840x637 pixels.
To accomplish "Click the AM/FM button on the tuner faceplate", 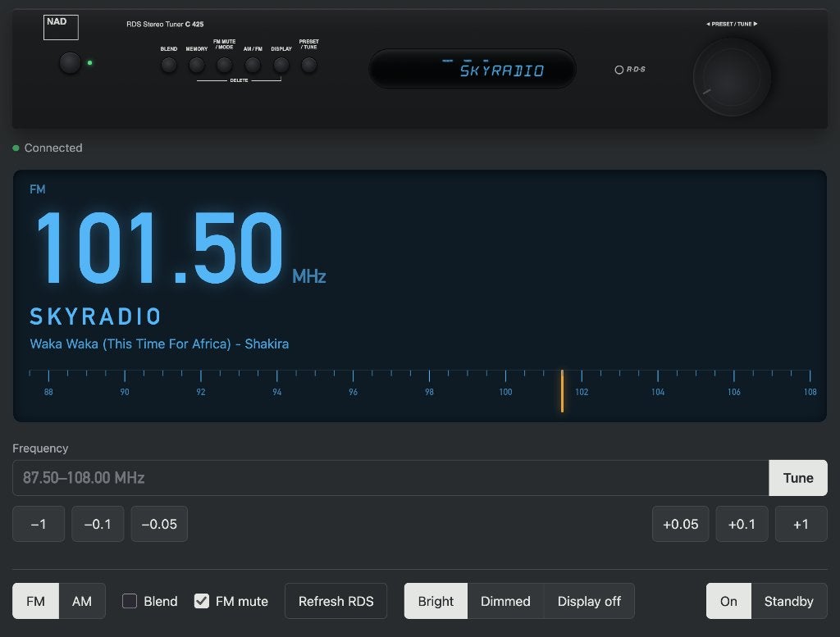I will [253, 66].
